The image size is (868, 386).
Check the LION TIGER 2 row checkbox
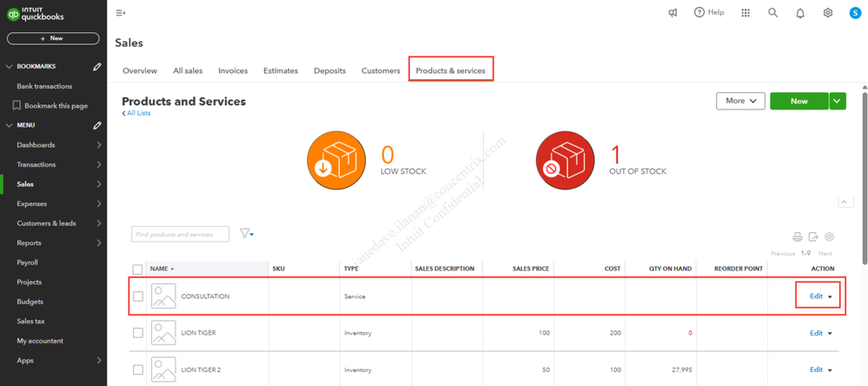(x=138, y=369)
